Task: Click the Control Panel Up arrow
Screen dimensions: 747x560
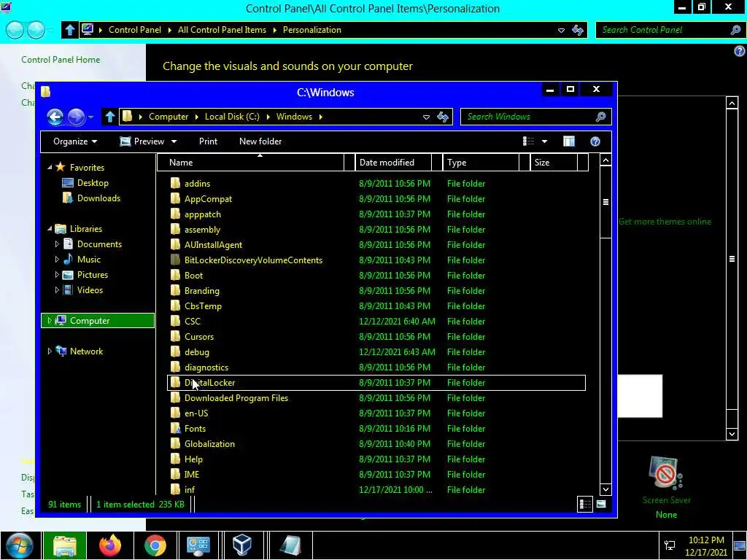Action: tap(70, 30)
